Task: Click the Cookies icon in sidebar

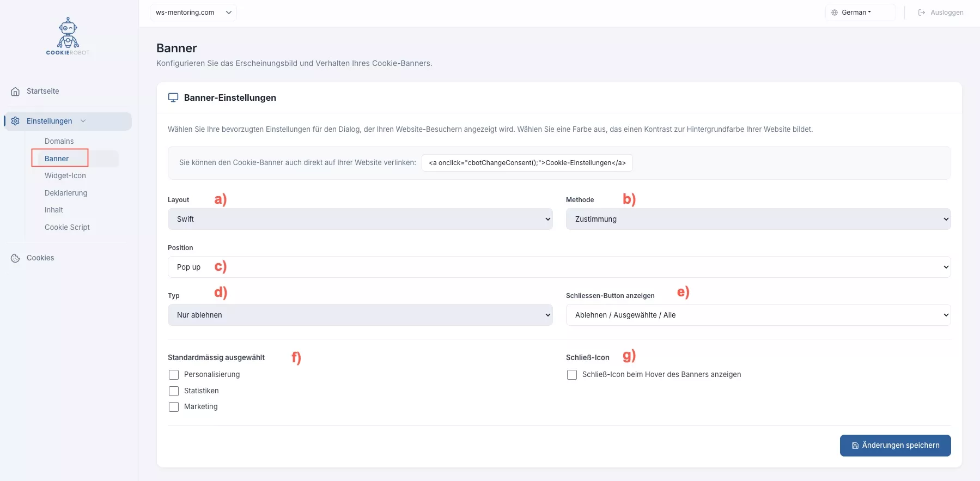Action: tap(15, 258)
